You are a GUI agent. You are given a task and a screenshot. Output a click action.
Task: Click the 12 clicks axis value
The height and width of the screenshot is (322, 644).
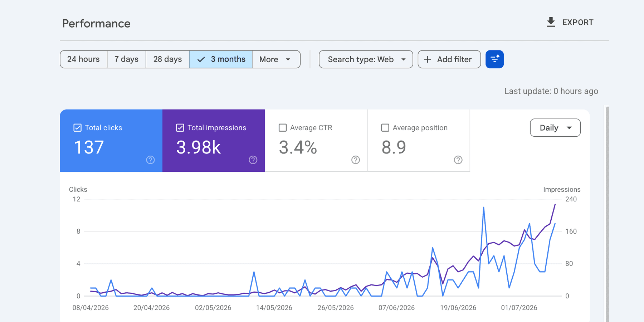(x=77, y=199)
